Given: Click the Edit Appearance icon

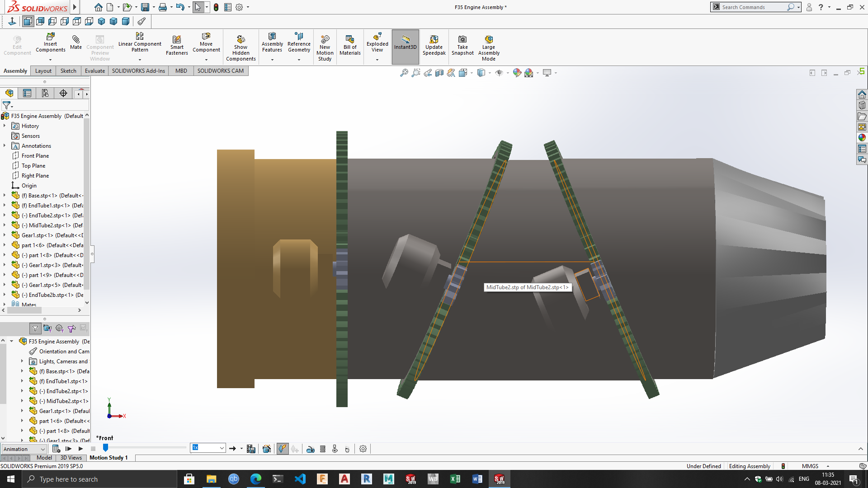Looking at the screenshot, I should 517,73.
